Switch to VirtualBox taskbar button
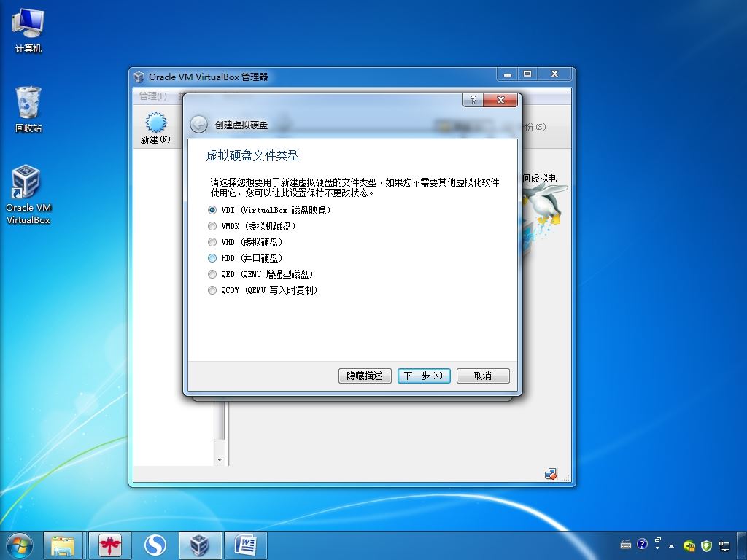 click(200, 545)
